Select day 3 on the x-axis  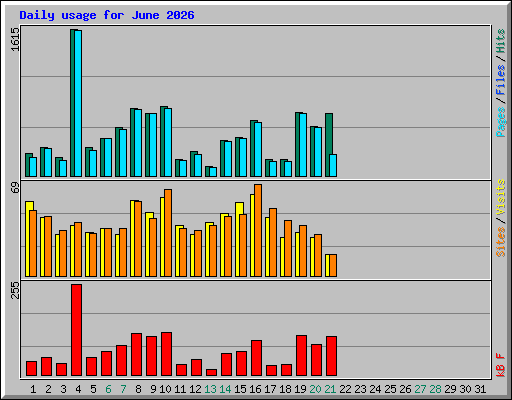(63, 389)
